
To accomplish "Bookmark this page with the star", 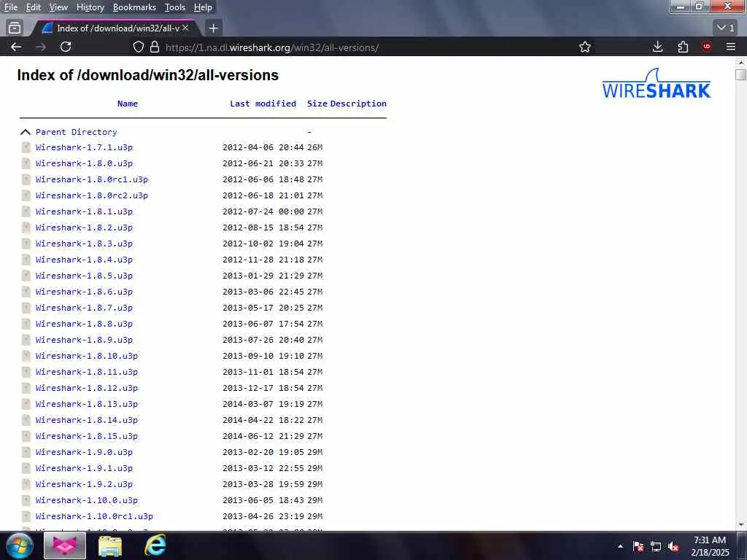I will point(585,47).
